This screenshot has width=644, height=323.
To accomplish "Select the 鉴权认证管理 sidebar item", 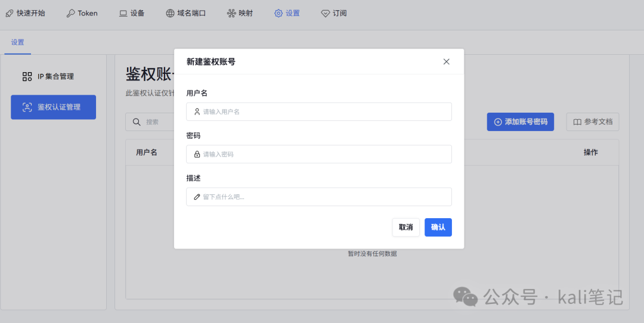I will 53,107.
